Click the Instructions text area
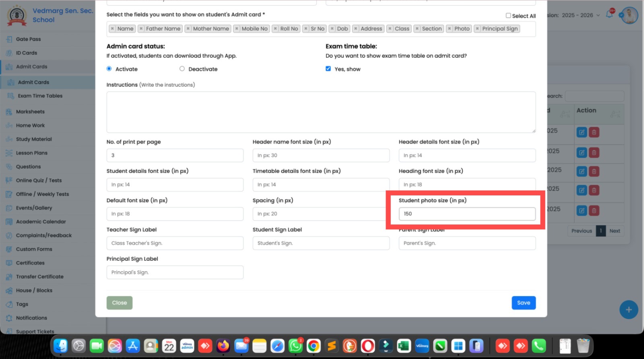The width and height of the screenshot is (644, 359). (x=321, y=112)
